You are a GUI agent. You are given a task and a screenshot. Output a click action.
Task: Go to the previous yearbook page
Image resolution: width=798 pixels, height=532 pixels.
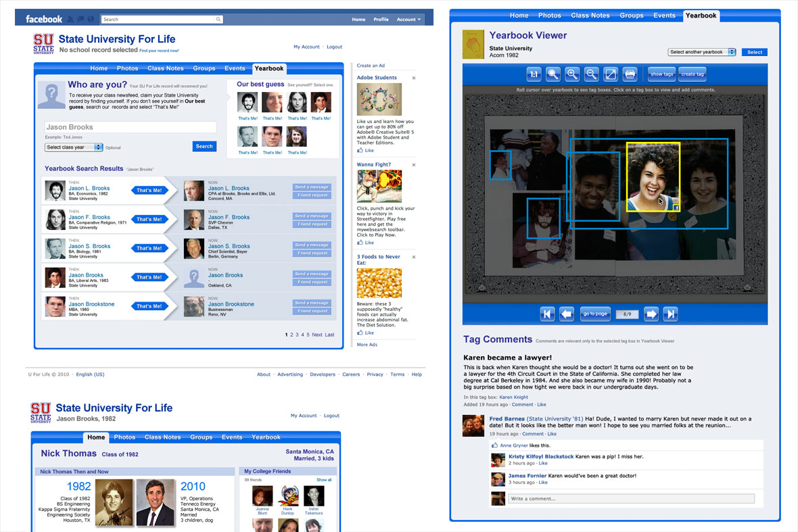tap(567, 314)
